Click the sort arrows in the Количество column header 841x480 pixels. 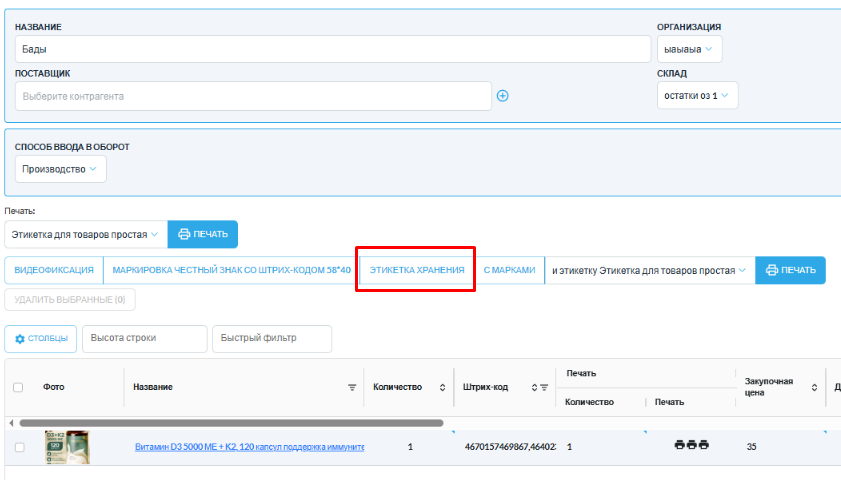tap(442, 387)
